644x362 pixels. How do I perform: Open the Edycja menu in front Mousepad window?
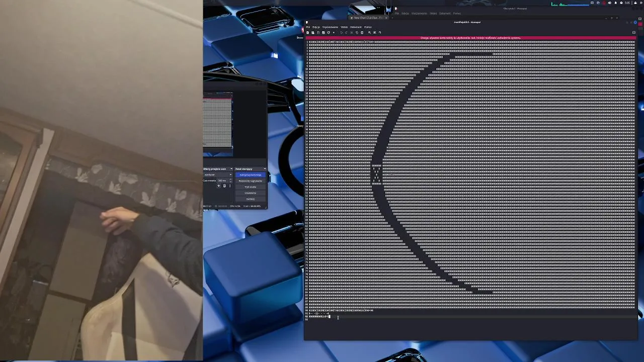click(316, 27)
